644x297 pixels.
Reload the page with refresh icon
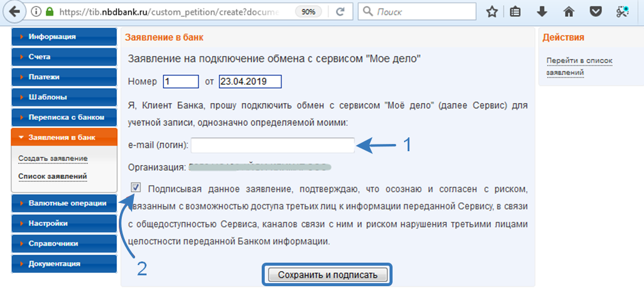339,12
